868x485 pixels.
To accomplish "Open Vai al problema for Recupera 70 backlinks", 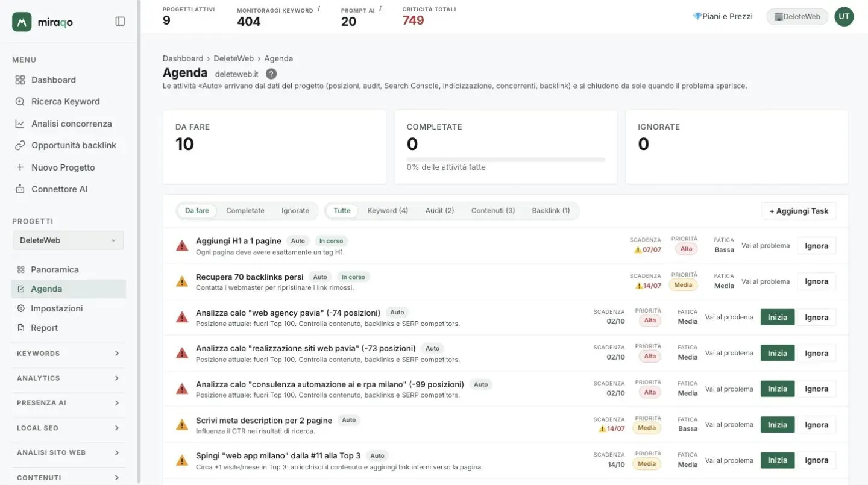I will pos(766,281).
